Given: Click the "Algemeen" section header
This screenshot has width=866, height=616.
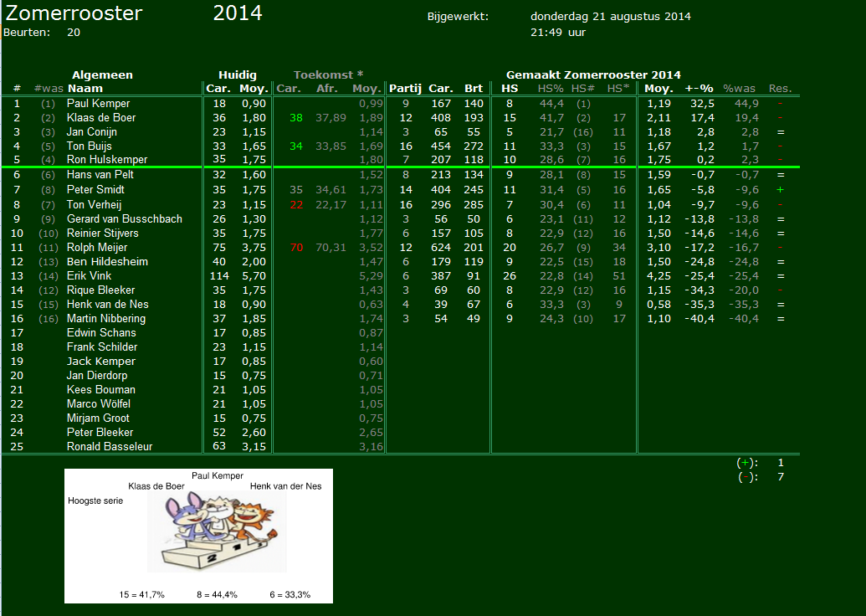Looking at the screenshot, I should [102, 75].
